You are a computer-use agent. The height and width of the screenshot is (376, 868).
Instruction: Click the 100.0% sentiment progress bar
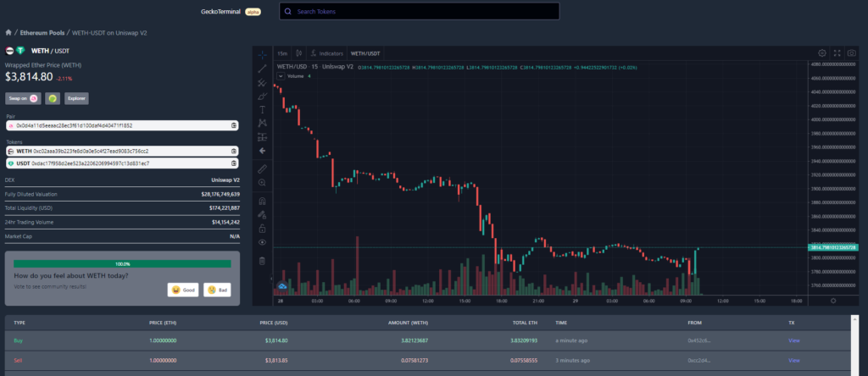122,263
